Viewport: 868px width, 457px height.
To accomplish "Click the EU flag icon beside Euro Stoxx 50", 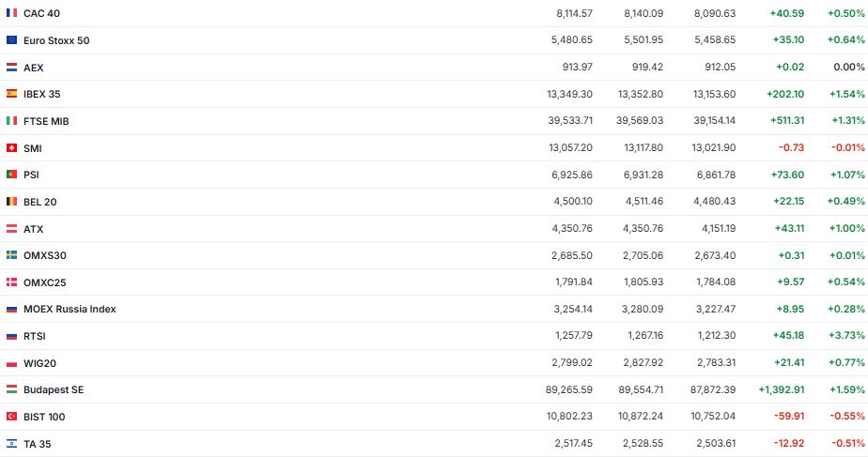I will pos(11,40).
